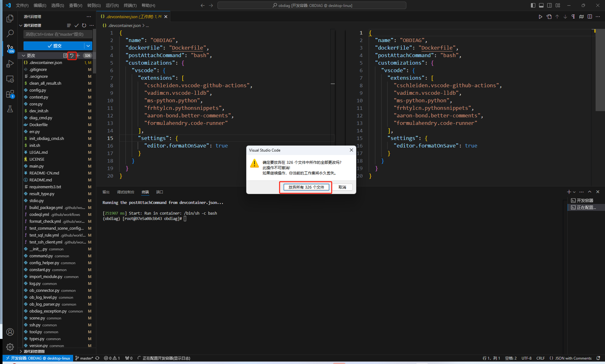Screen dimensions: 605x364
Task: Open Remote Explorer in activity bar
Action: (x=10, y=79)
